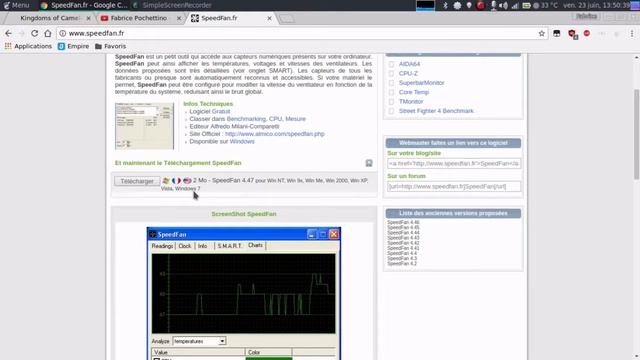Select old version SpeedFan 4.46
This screenshot has height=360, width=640.
[x=403, y=222]
